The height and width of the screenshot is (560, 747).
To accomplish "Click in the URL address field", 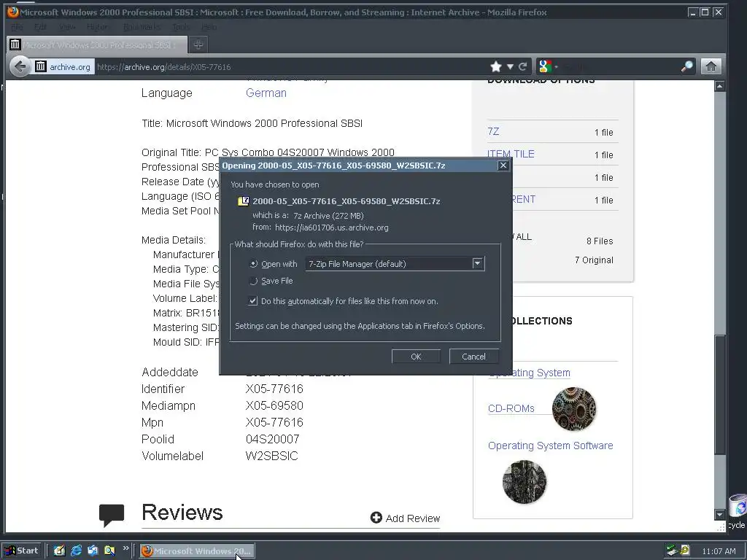I will point(290,66).
